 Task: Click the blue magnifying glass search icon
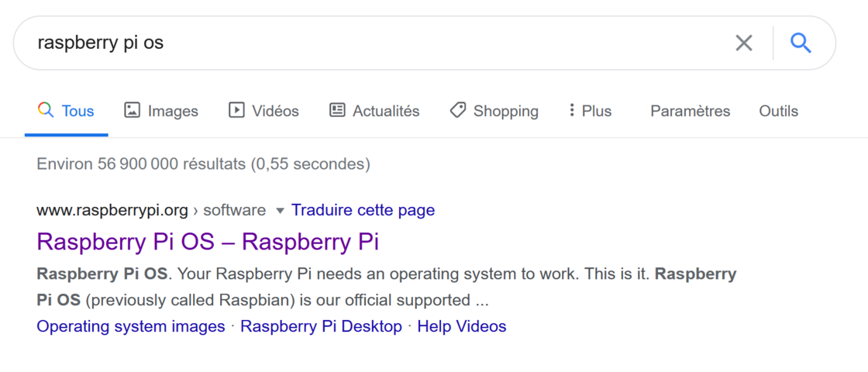(x=801, y=43)
